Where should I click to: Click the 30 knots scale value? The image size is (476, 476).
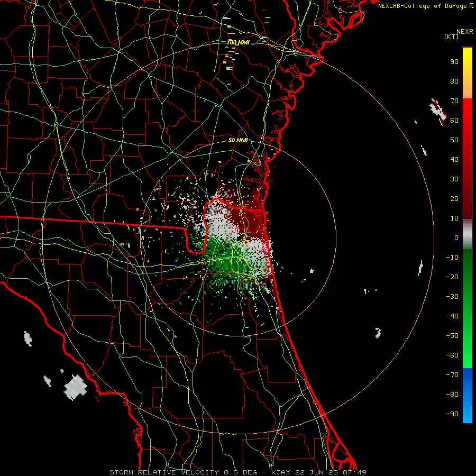[x=454, y=179]
